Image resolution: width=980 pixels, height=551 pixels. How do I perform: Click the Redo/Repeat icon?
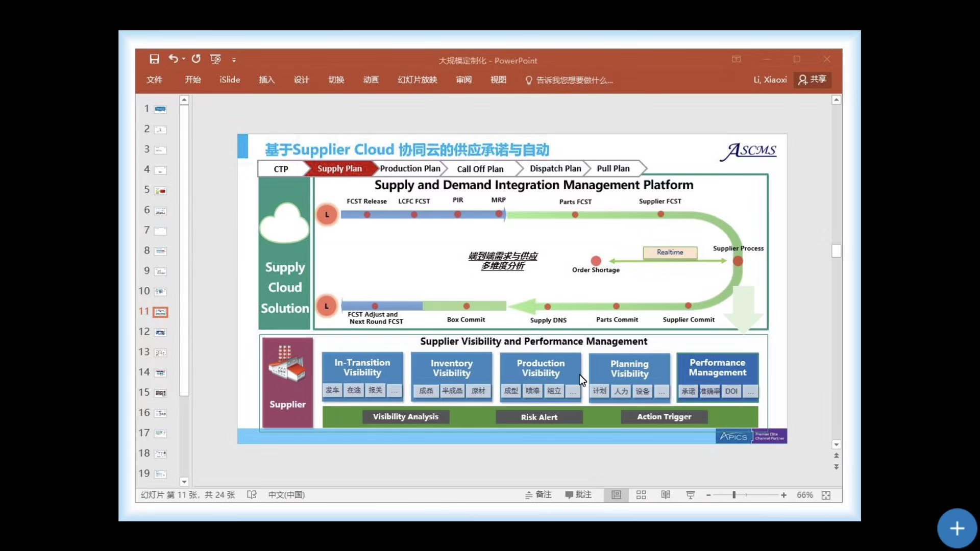pos(196,59)
